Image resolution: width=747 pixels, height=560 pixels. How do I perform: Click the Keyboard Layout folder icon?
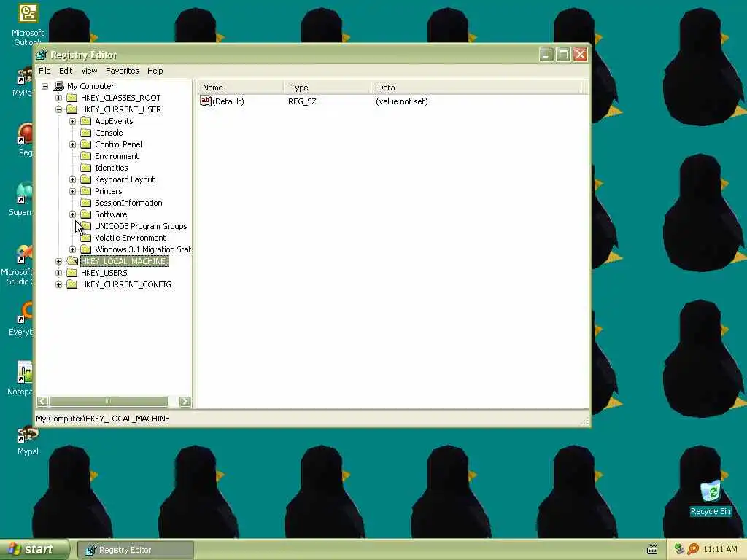tap(86, 179)
